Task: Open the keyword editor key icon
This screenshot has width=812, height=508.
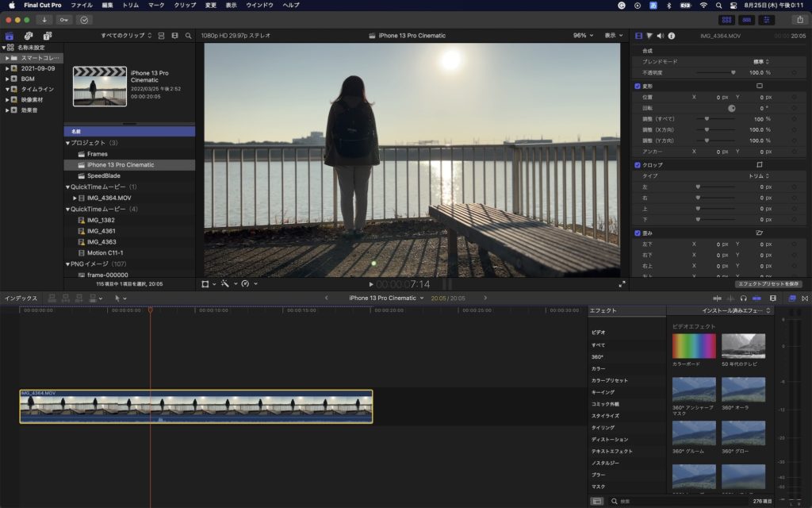Action: [63, 20]
